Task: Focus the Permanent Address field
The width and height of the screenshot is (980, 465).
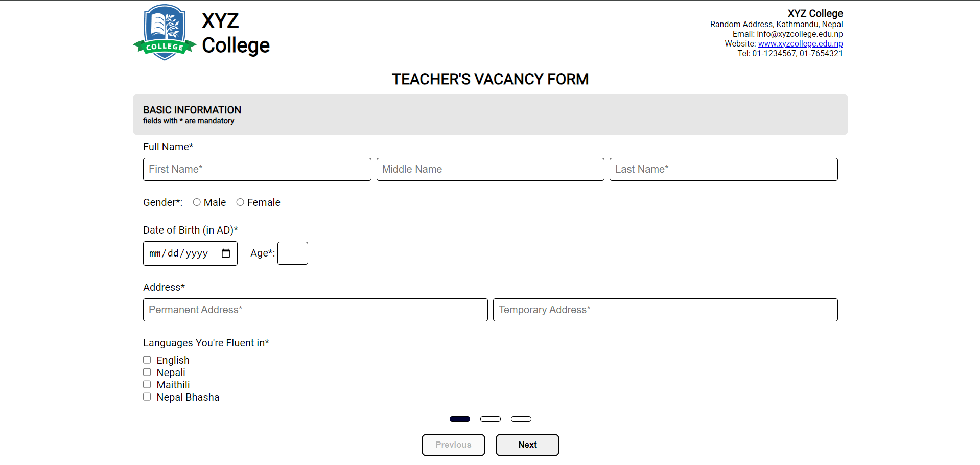Action: [x=315, y=310]
